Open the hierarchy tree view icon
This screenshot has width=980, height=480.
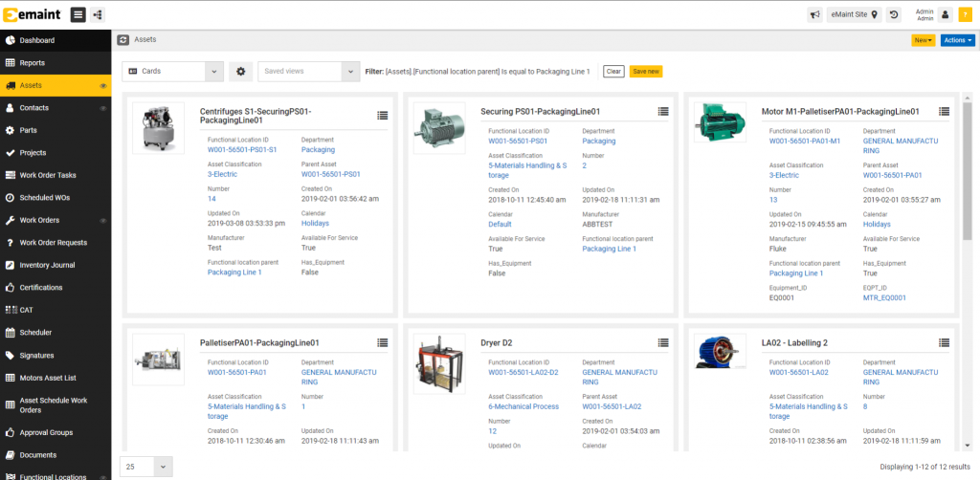click(99, 14)
